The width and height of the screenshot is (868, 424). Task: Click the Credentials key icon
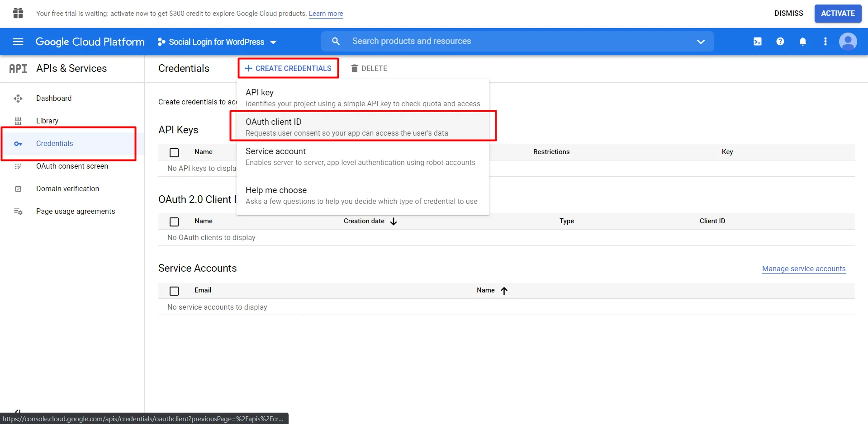pos(18,144)
